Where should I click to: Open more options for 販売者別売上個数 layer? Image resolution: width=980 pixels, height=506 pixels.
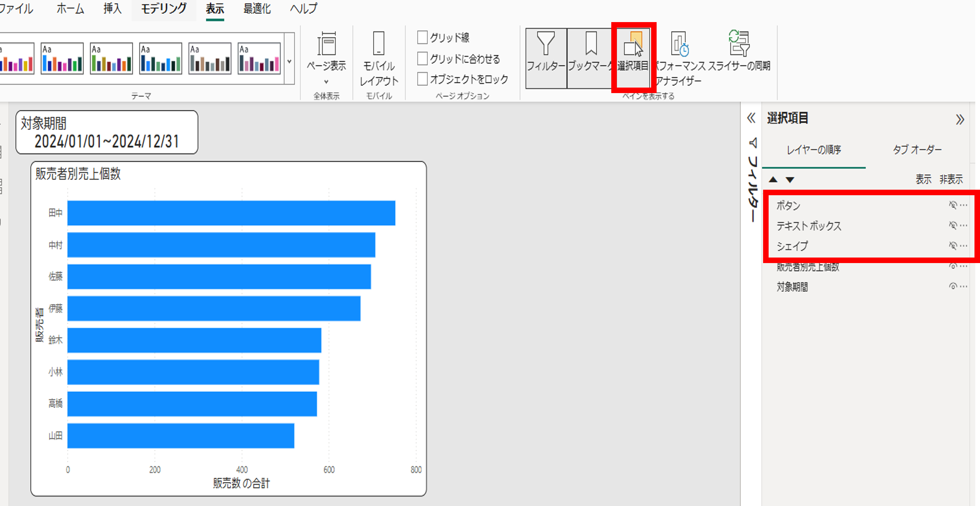pos(964,266)
